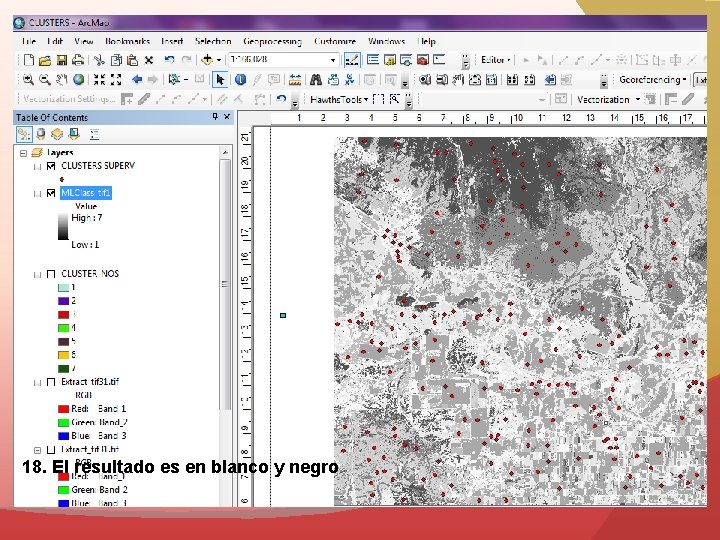The image size is (720, 540).
Task: Open the Selection menu
Action: click(x=213, y=41)
